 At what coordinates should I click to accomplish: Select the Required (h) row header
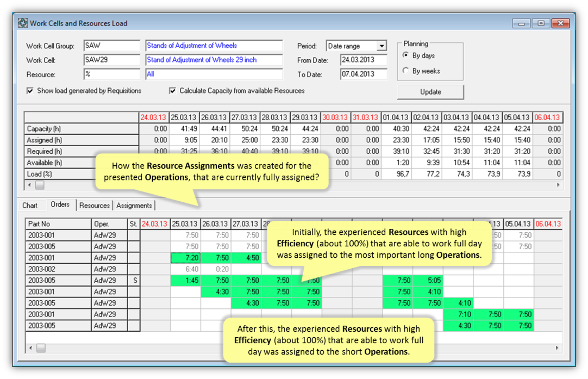[x=82, y=151]
